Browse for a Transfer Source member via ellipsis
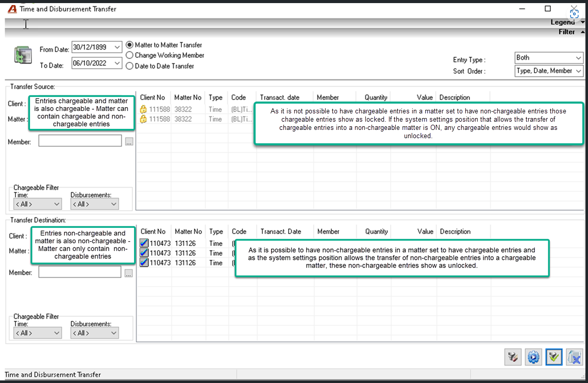588x383 pixels. point(129,142)
